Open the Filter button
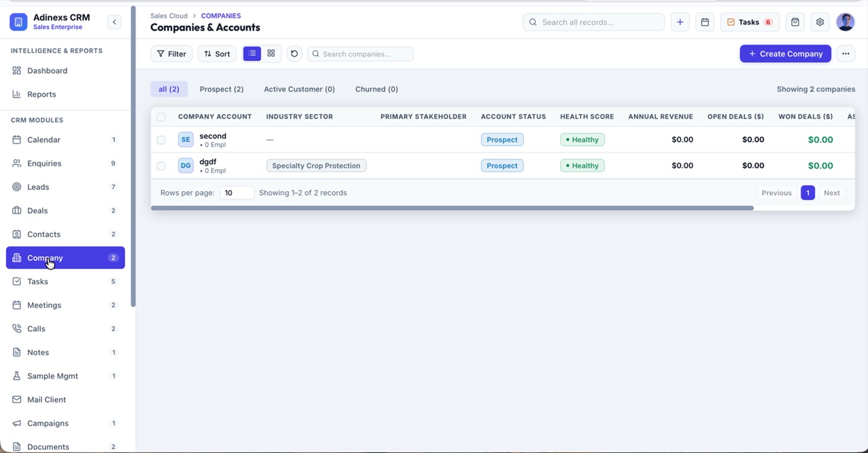868x453 pixels. pyautogui.click(x=171, y=54)
